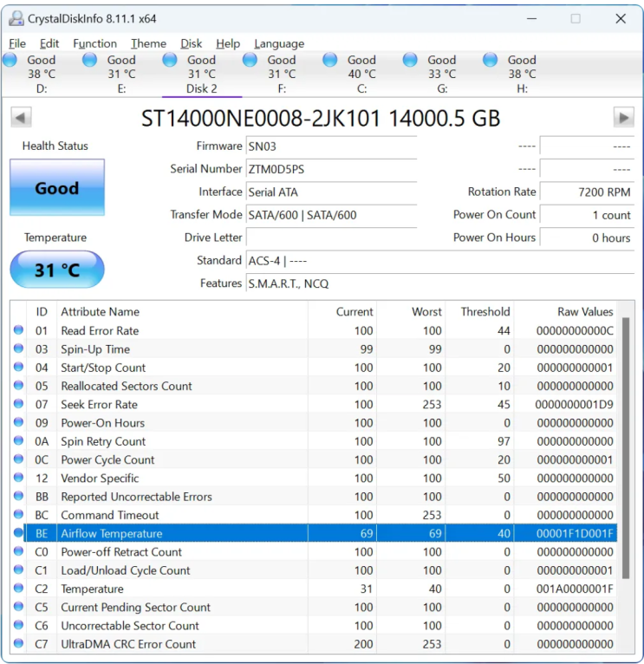Screen dimensions: 644x664
Task: Click the Threshold column header
Action: [x=479, y=312]
